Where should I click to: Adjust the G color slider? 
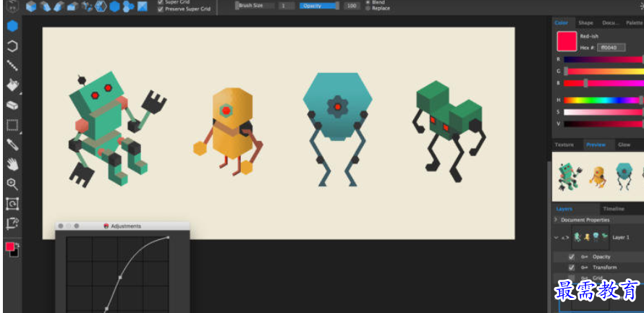coord(603,72)
